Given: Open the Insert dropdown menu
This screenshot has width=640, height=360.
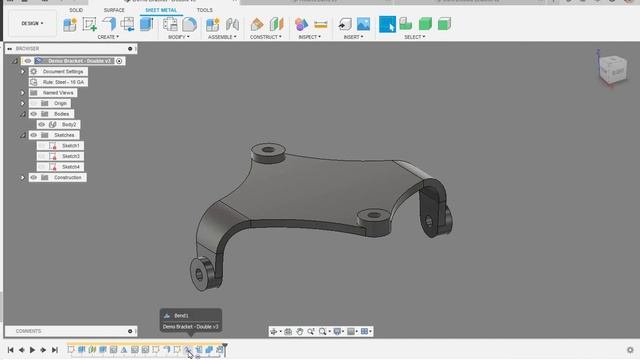Looking at the screenshot, I should tap(353, 37).
